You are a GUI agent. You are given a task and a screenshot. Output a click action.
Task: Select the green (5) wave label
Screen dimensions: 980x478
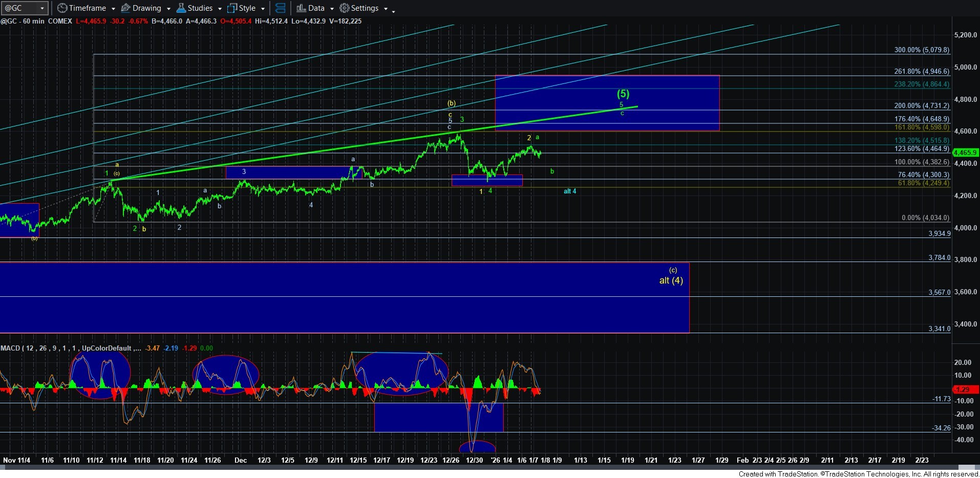pyautogui.click(x=623, y=94)
